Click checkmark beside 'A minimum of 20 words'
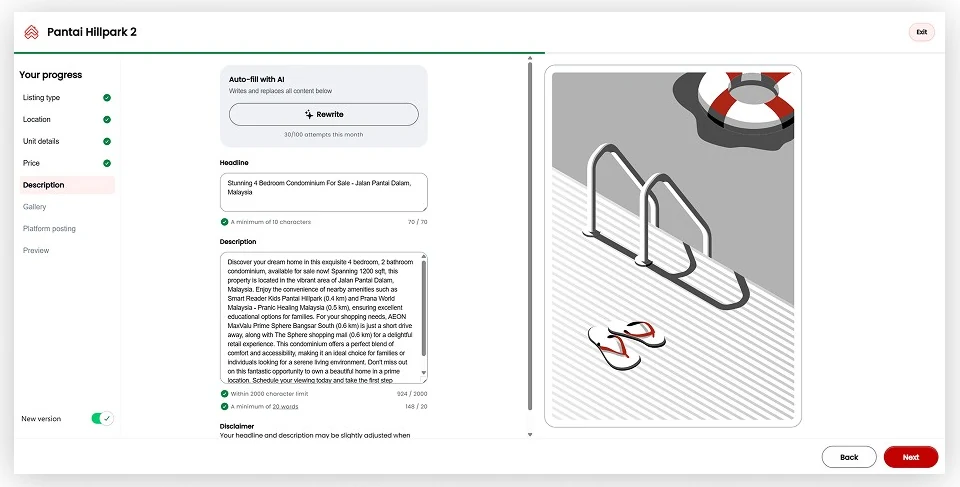Viewport: 960px width, 487px height. (225, 406)
